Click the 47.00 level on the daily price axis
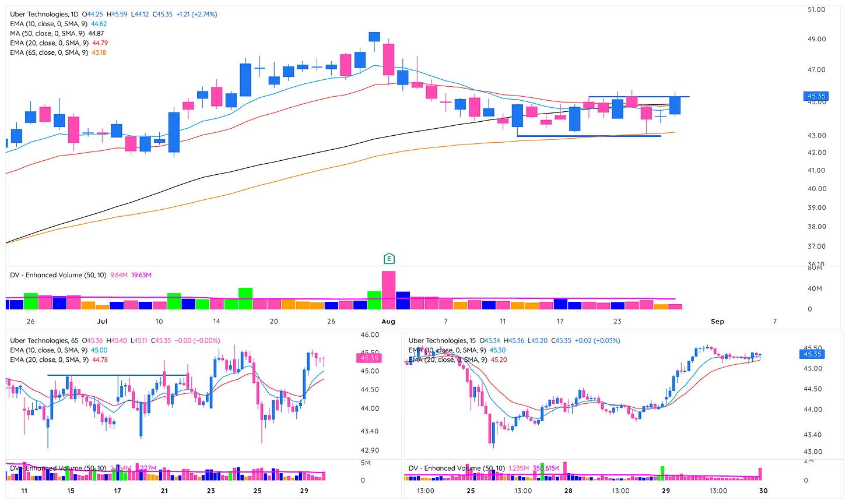 coord(816,70)
